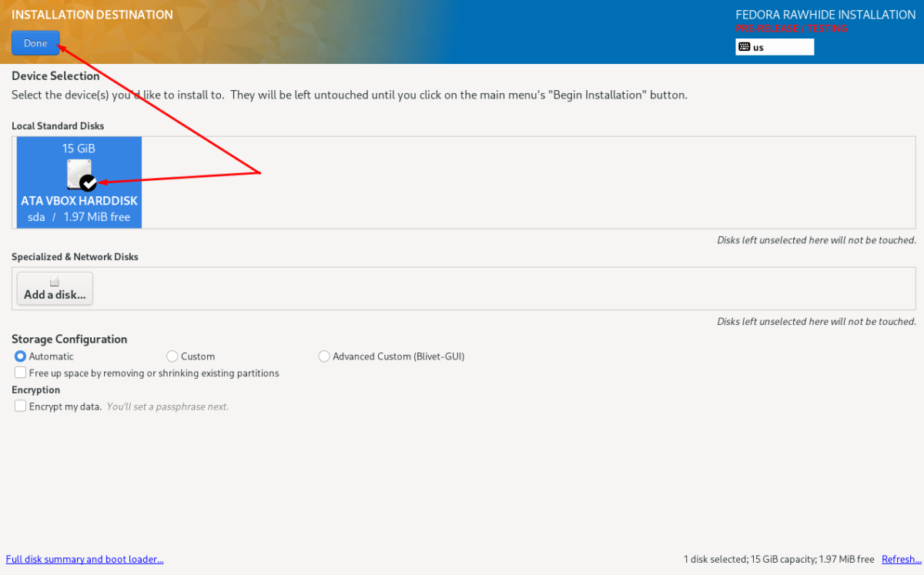Select the ATA VBOX HARDDISK name label
This screenshot has height=575, width=924.
pos(79,201)
